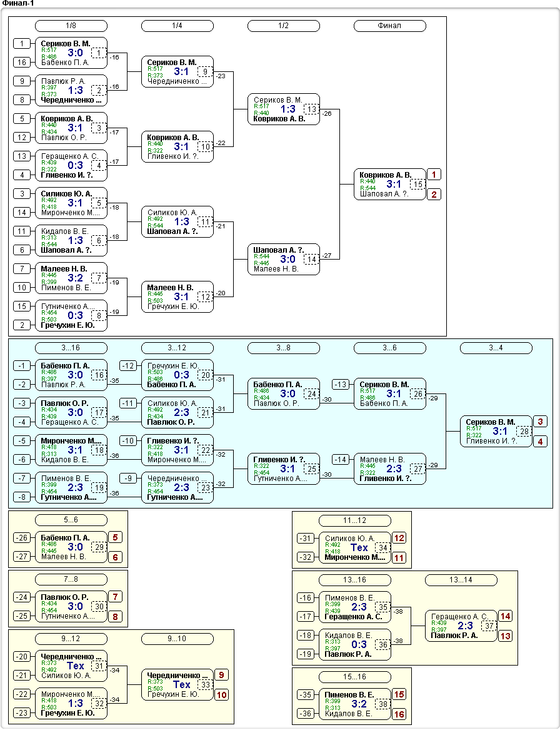This screenshot has width=560, height=730.
Task: Click dashed match number 15 in final match
Action: 417,185
